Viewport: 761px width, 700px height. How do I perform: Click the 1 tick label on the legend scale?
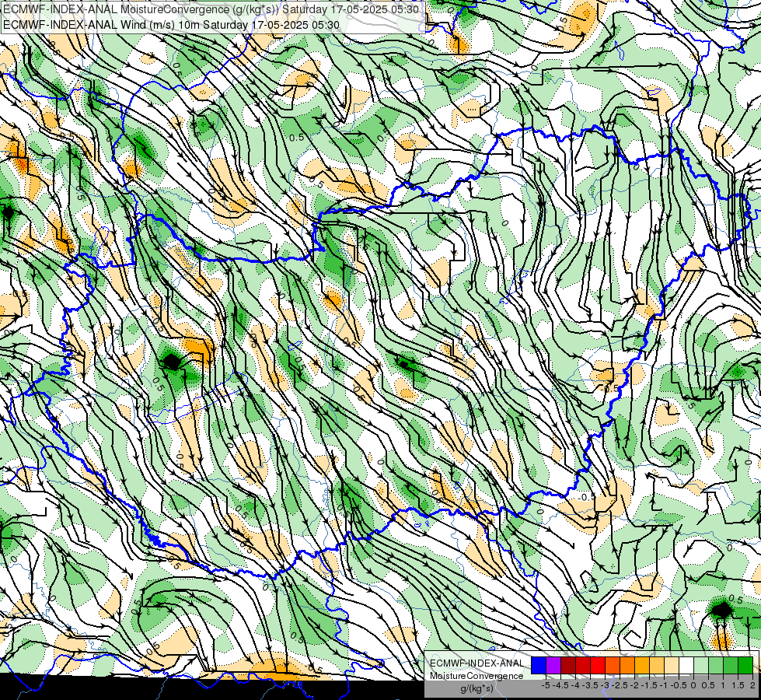point(723,685)
